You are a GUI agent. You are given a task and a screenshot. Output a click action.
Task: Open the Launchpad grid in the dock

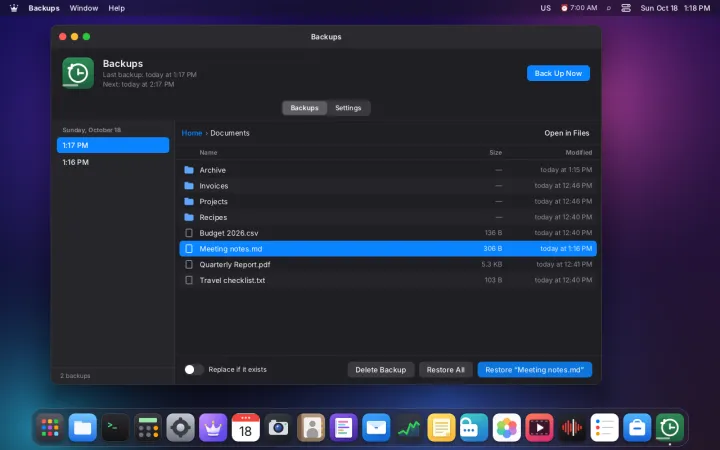[x=50, y=428]
